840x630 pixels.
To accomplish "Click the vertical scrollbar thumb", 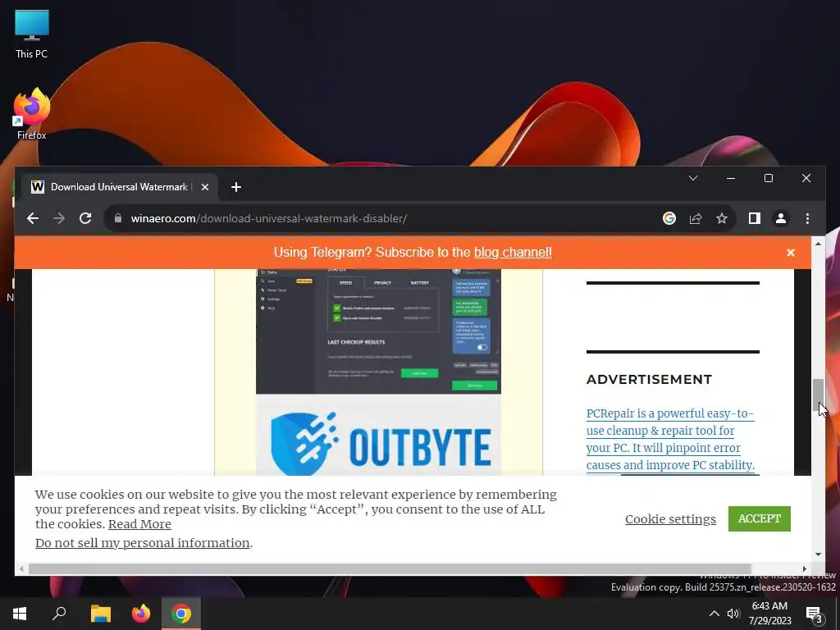I will pos(818,395).
